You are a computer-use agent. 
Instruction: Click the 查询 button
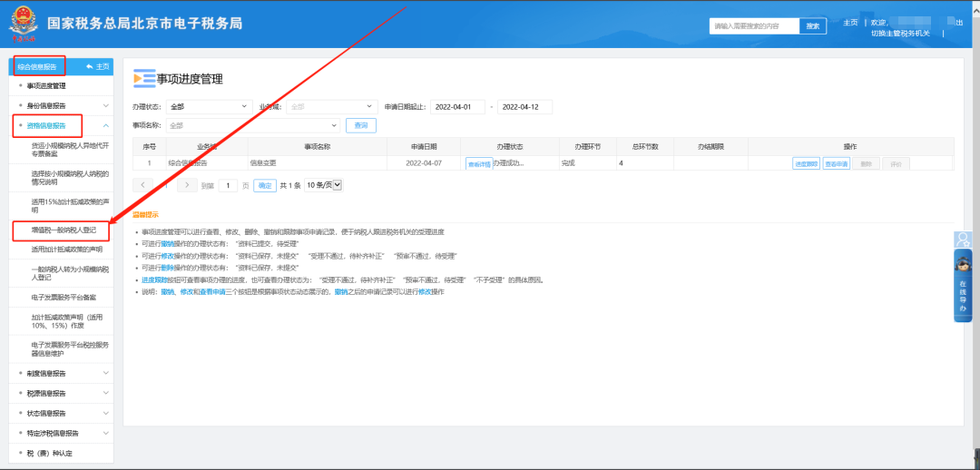tap(361, 125)
